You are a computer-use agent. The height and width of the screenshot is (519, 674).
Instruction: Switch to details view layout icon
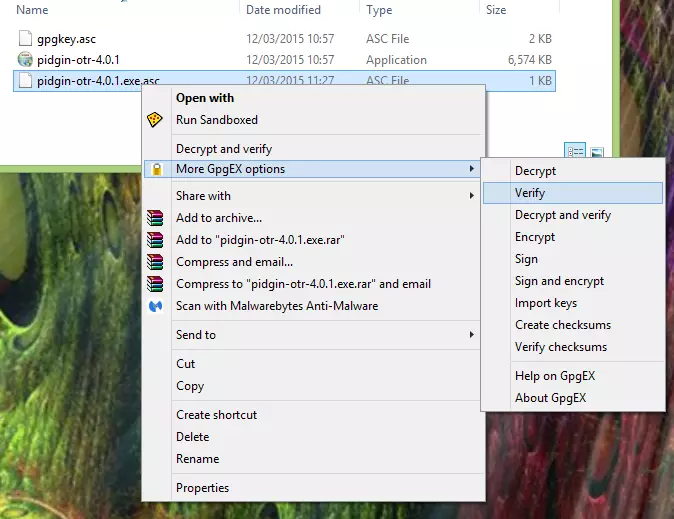(575, 151)
